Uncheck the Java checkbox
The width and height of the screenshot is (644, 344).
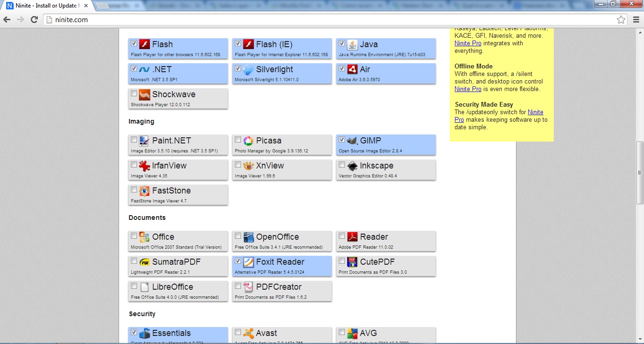point(342,43)
